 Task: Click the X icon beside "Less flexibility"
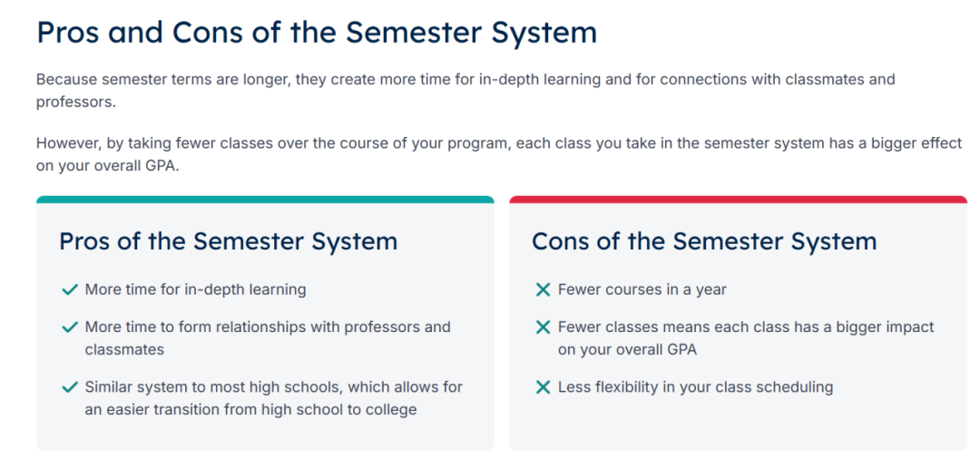click(543, 387)
